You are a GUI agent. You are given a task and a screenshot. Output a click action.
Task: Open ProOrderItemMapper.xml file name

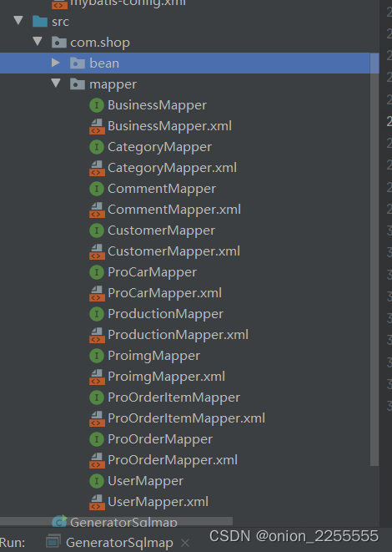pyautogui.click(x=187, y=418)
